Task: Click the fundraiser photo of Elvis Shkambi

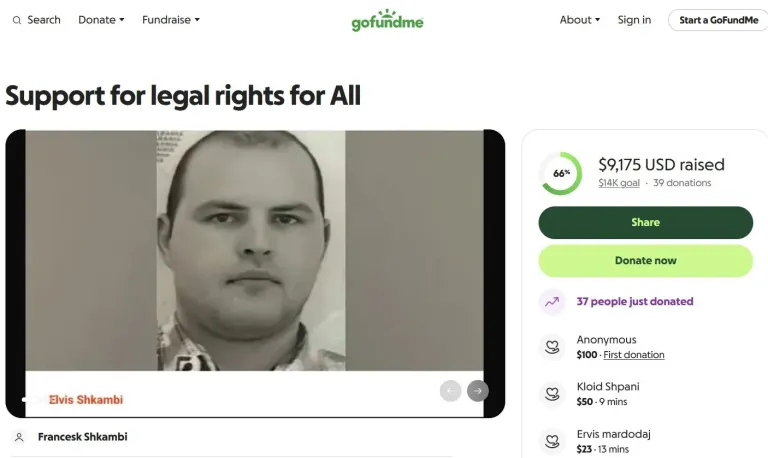Action: [x=251, y=250]
